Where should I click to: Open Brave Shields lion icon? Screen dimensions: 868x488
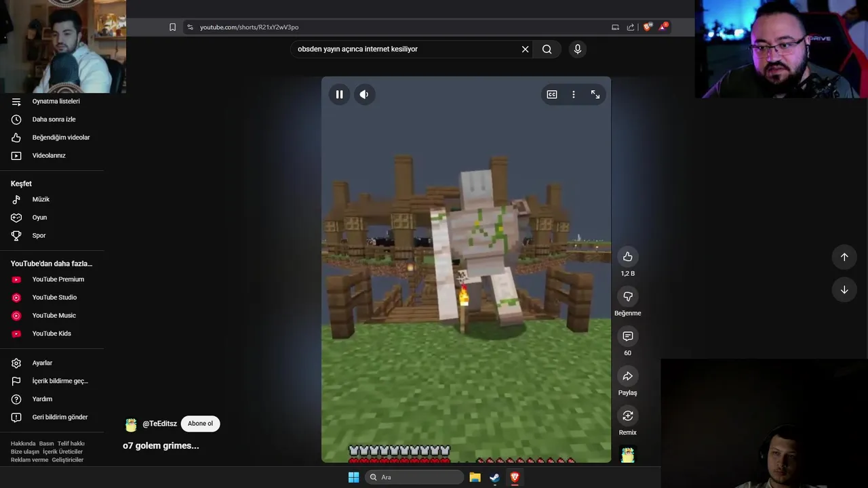coord(647,27)
